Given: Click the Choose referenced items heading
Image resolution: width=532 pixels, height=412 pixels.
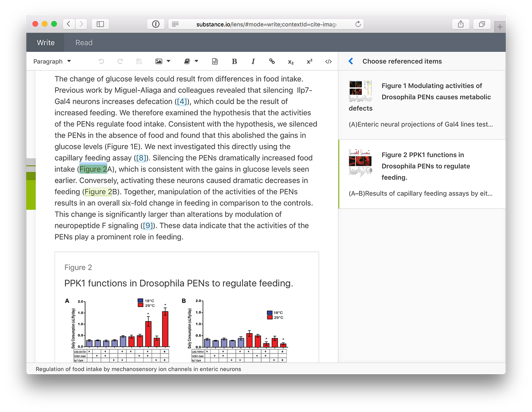Looking at the screenshot, I should point(402,61).
